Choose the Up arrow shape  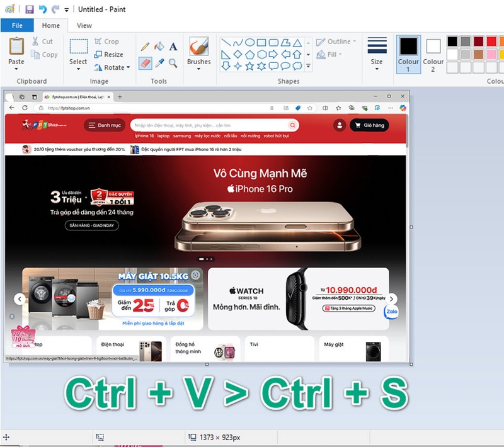tap(297, 55)
